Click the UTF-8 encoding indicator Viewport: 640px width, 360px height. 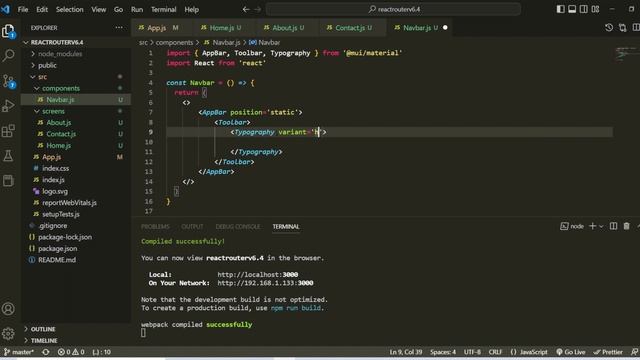tap(472, 352)
